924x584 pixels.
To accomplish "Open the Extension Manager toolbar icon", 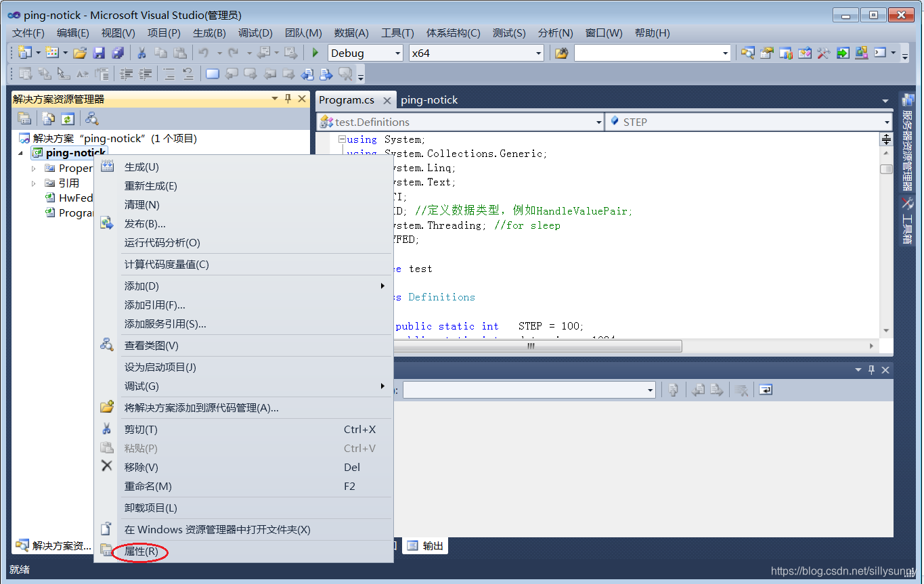I will pyautogui.click(x=861, y=53).
